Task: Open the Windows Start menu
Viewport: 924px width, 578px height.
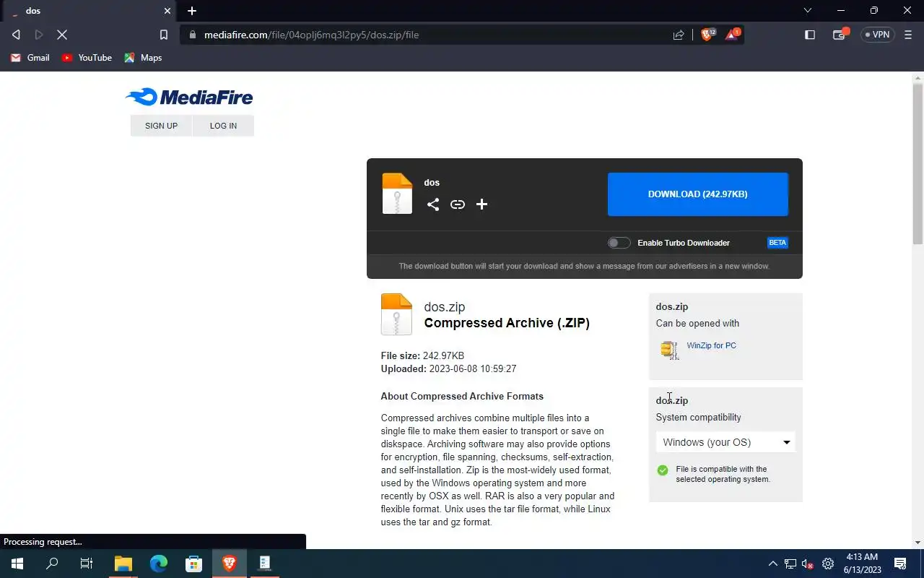Action: point(17,564)
